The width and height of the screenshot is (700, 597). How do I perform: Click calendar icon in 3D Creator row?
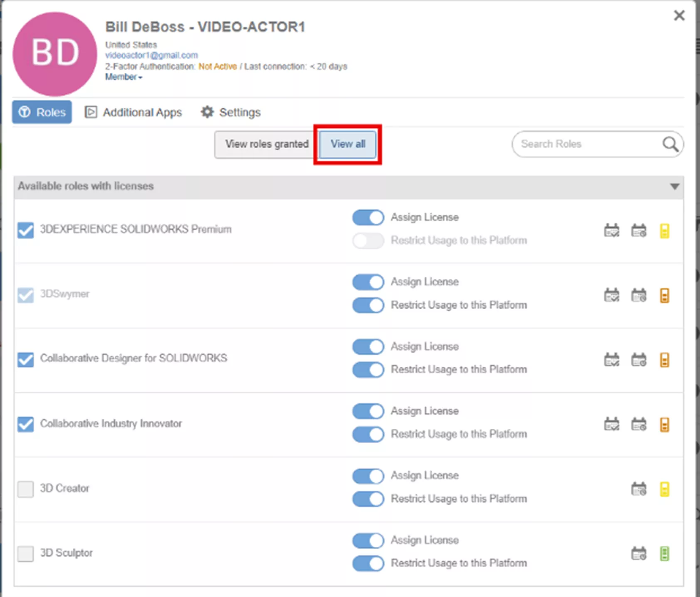click(639, 489)
